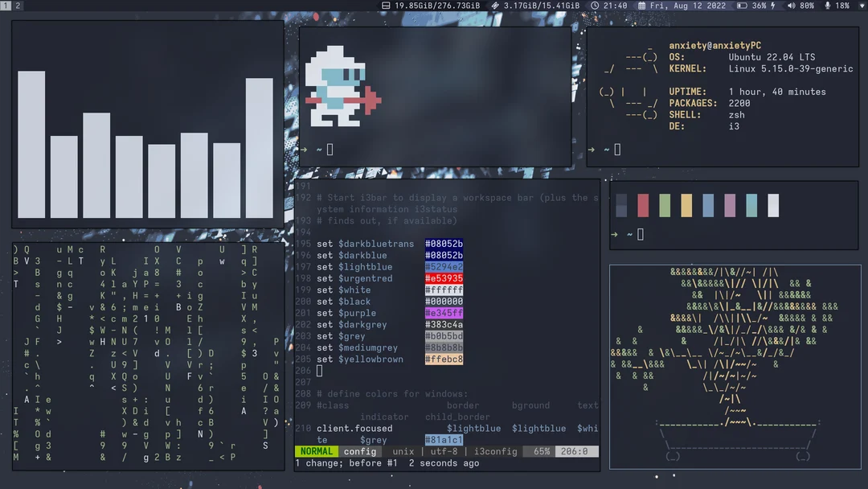Click the config filename in the vim statusline
The width and height of the screenshot is (868, 489).
point(360,451)
